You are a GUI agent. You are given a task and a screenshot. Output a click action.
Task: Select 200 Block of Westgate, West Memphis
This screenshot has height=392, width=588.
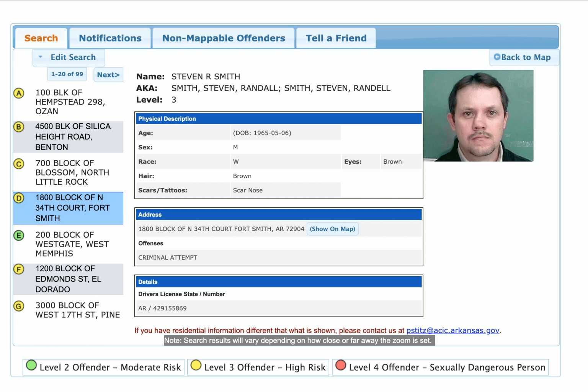(72, 244)
